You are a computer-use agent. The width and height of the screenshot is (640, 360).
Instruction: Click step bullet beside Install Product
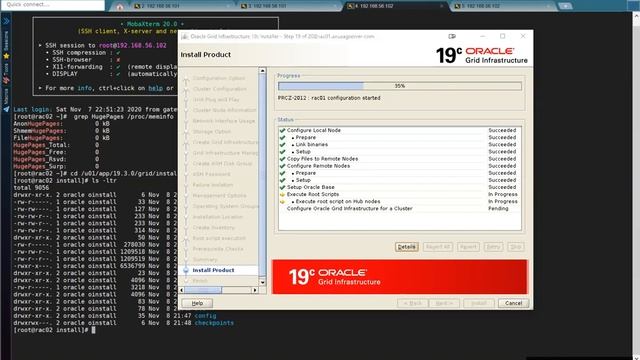(186, 270)
